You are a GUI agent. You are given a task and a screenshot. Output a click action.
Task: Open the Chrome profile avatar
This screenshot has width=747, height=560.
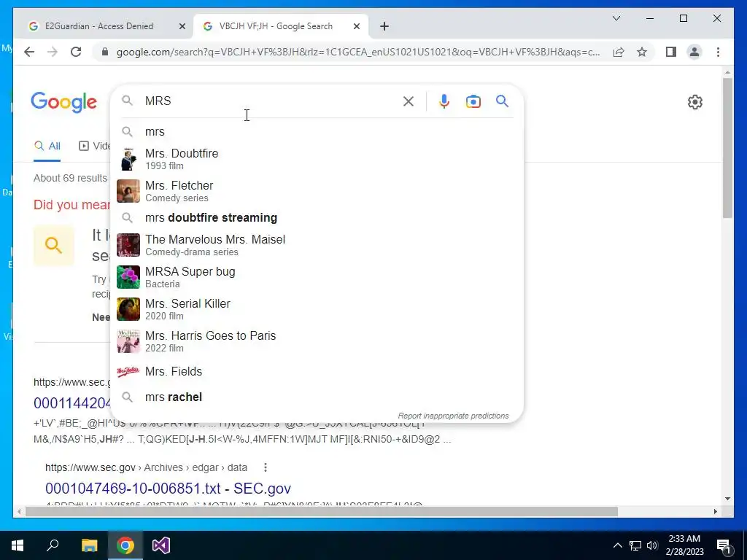tap(694, 52)
